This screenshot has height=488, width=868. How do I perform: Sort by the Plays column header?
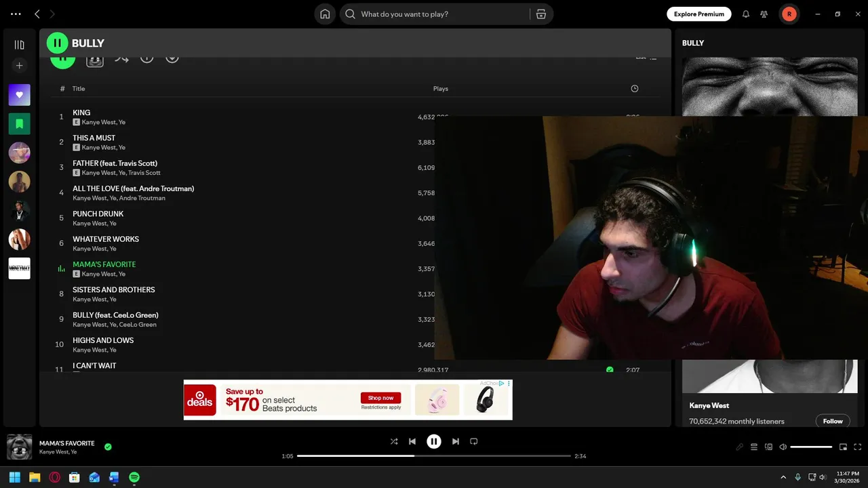coord(441,89)
